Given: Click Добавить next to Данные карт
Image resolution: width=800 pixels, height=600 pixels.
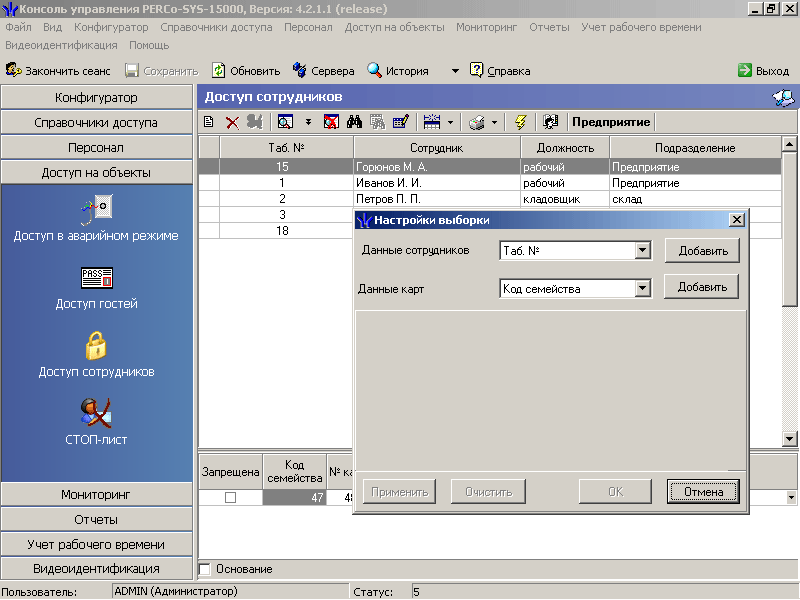Looking at the screenshot, I should pyautogui.click(x=702, y=287).
